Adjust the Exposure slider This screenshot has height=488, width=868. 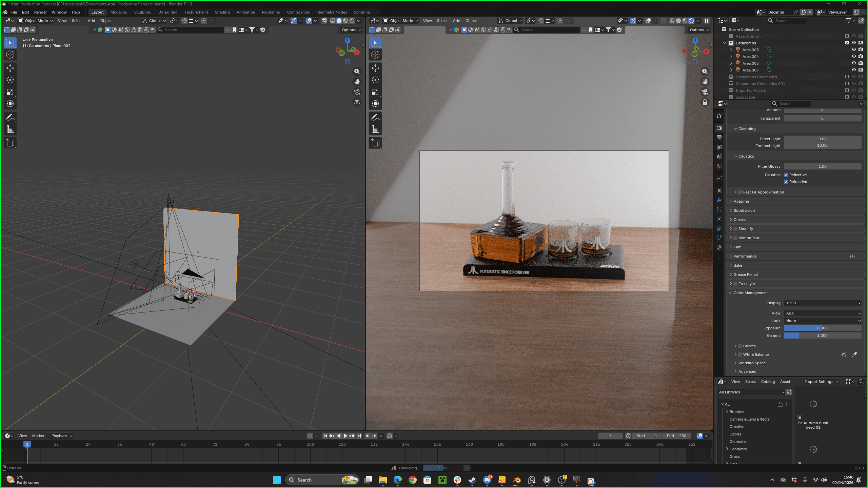(x=823, y=328)
